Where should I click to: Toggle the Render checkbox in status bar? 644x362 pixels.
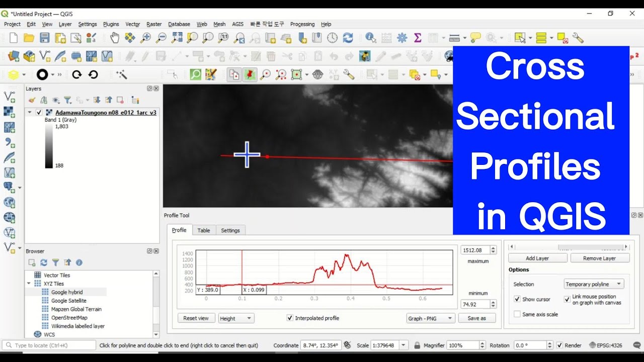point(559,345)
